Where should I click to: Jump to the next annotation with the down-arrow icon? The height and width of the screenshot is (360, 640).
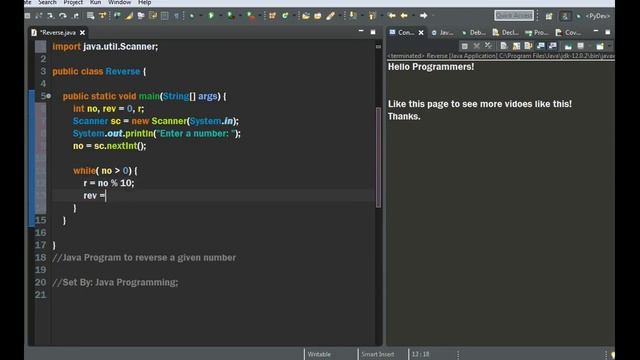[353, 16]
